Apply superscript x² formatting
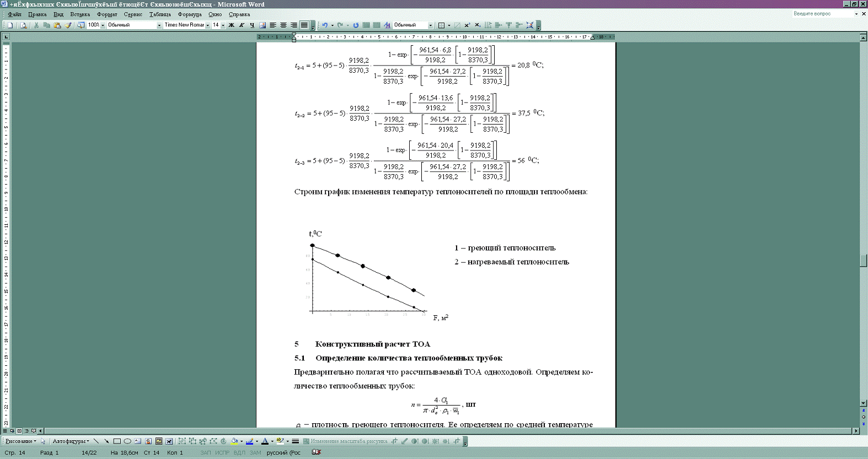The image size is (868, 459). 468,25
